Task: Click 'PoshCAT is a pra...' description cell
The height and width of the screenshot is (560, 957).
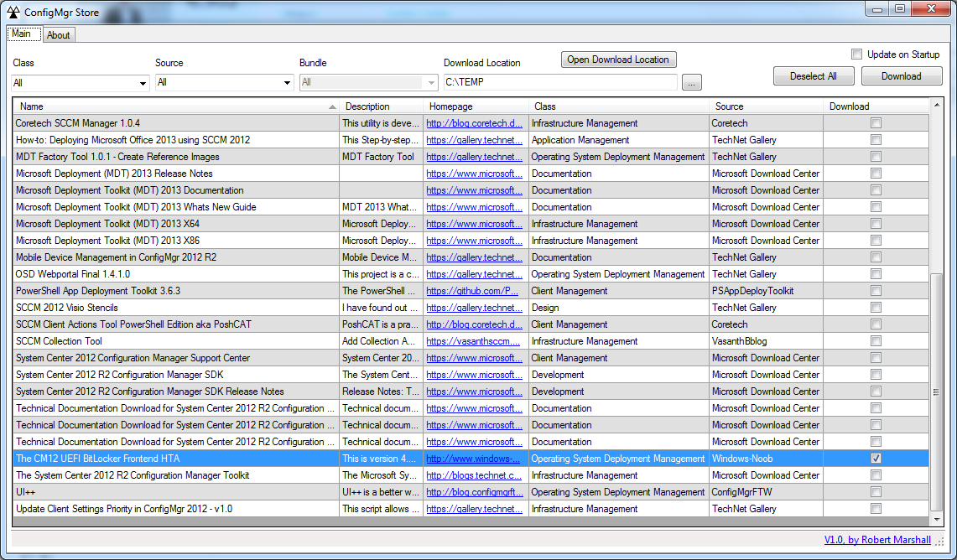Action: click(x=382, y=324)
